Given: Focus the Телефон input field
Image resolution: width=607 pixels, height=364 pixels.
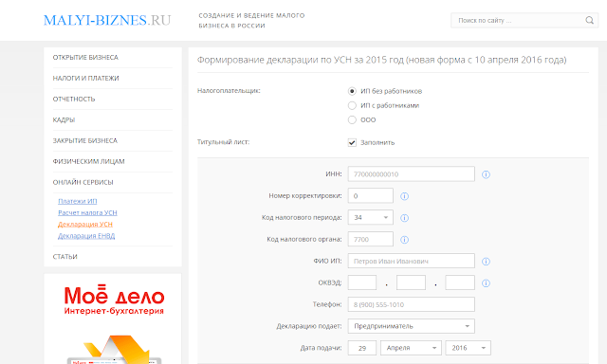Looking at the screenshot, I should tap(411, 304).
